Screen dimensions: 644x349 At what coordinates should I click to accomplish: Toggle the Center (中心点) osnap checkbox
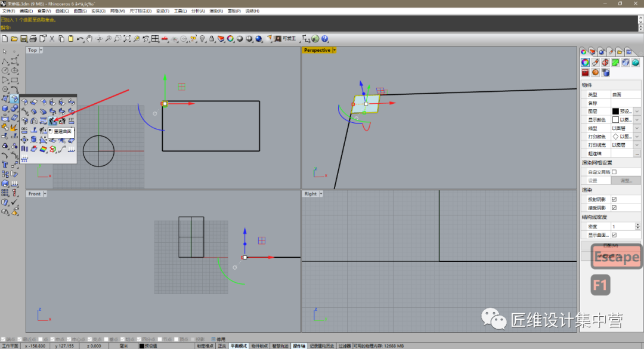point(69,339)
